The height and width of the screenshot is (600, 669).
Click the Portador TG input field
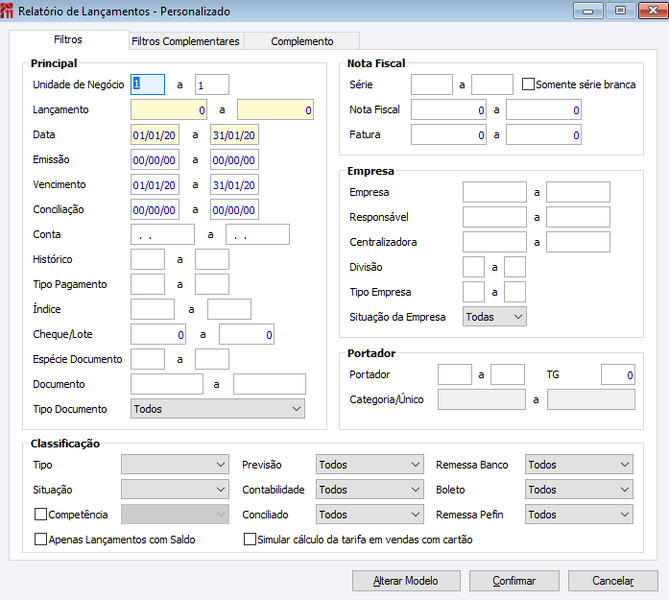tap(618, 375)
